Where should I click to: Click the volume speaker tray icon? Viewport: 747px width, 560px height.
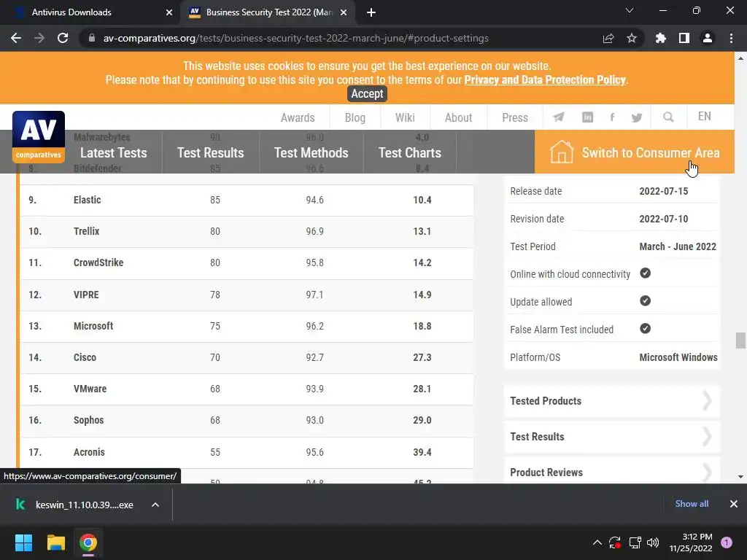653,542
